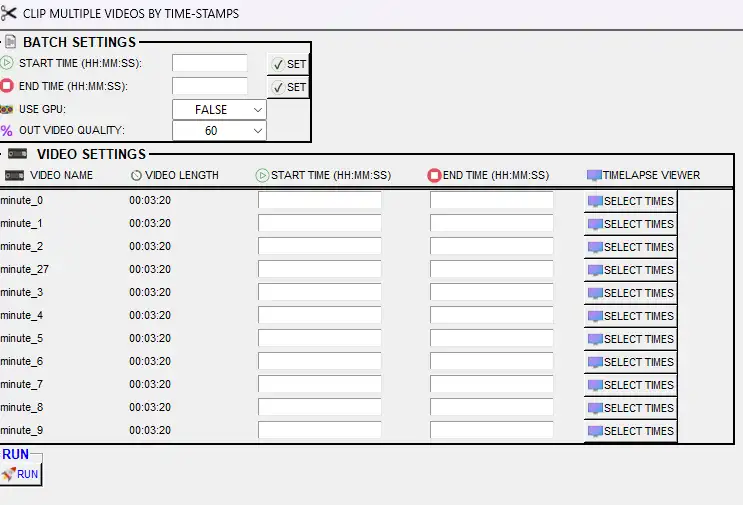Focus end time field for minute_9

492,430
